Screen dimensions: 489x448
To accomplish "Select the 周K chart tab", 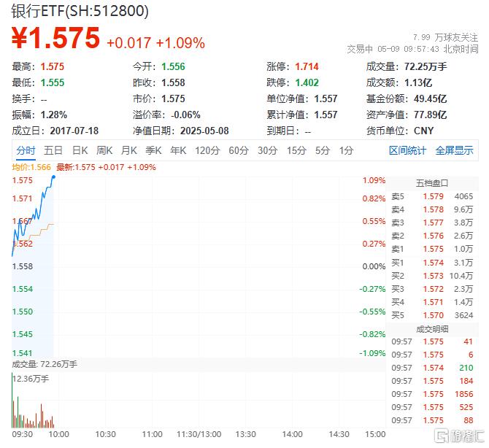I will pyautogui.click(x=104, y=150).
